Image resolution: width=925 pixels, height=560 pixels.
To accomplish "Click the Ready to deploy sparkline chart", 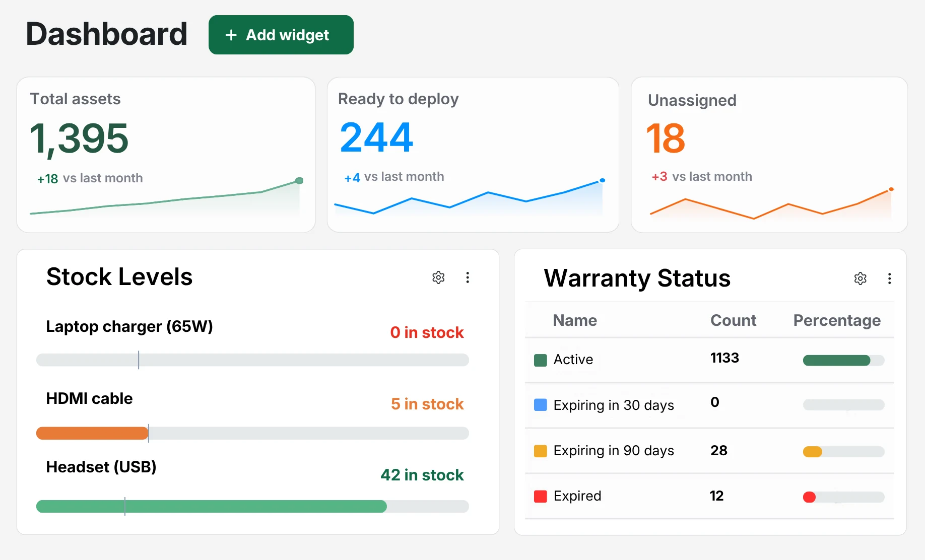I will [x=470, y=197].
